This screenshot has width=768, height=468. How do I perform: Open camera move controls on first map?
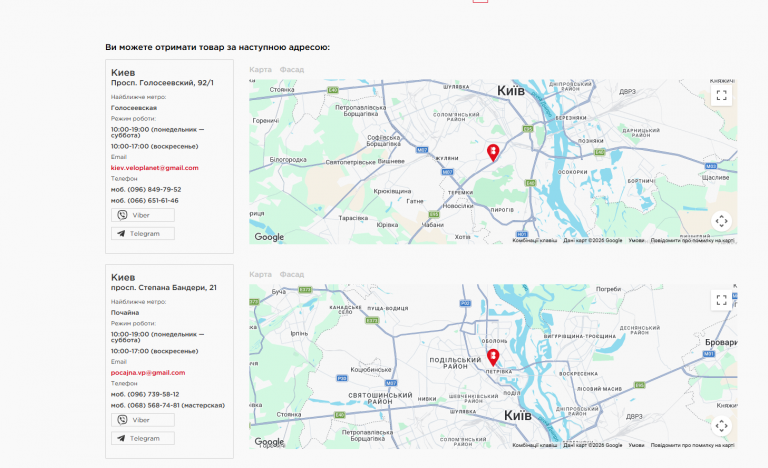[x=721, y=222]
